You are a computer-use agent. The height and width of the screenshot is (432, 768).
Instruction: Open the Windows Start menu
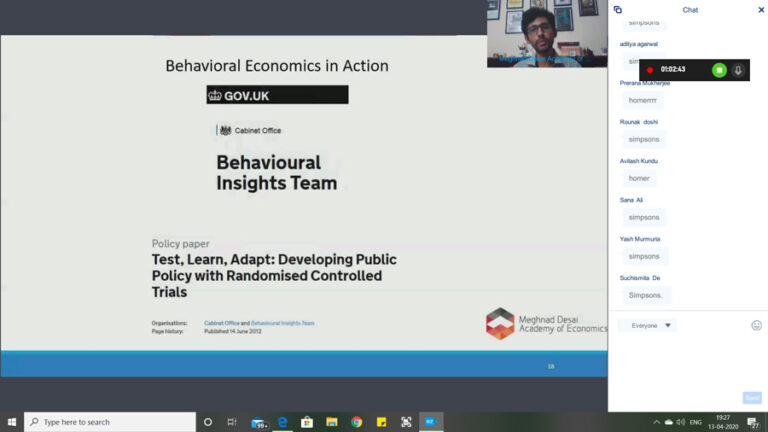pyautogui.click(x=12, y=422)
